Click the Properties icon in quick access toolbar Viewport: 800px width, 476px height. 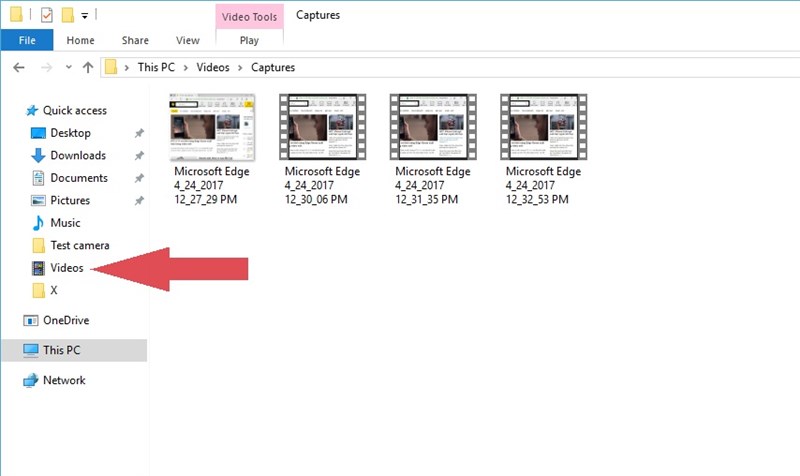(x=46, y=15)
